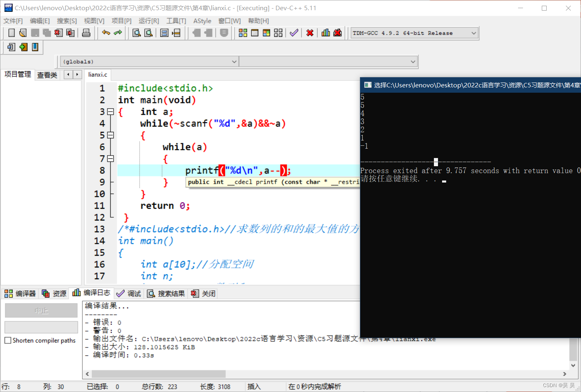
Task: Select the Print icon on the toolbar
Action: pyautogui.click(x=86, y=33)
